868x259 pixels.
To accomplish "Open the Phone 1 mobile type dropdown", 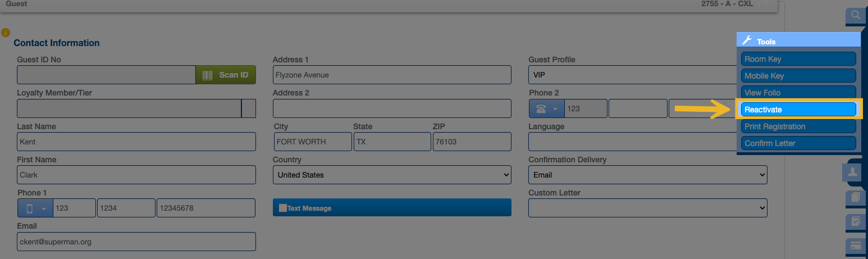I will (x=35, y=208).
